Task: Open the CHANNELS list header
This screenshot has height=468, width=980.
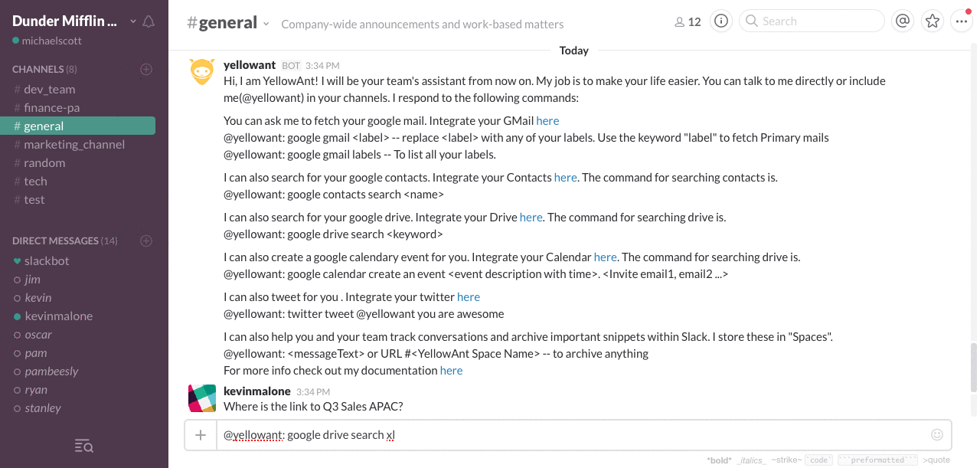Action: coord(44,69)
